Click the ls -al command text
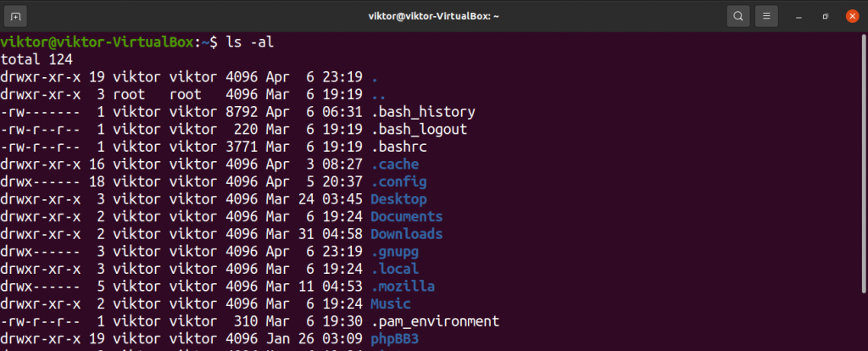The width and height of the screenshot is (868, 351). 250,42
